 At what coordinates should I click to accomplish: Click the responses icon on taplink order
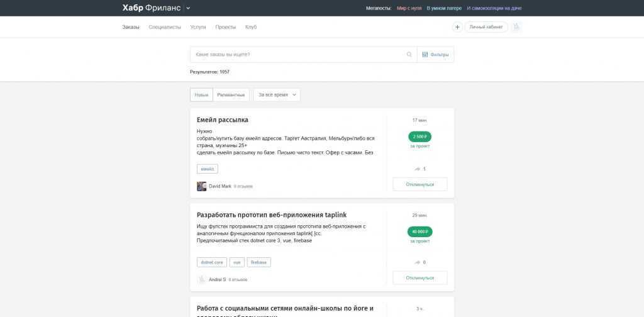(x=418, y=262)
